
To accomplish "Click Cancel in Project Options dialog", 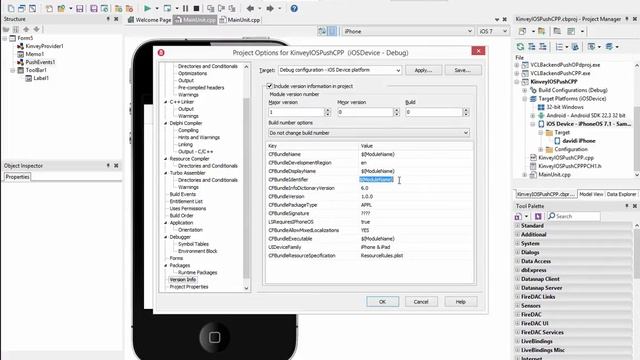I will tap(421, 302).
